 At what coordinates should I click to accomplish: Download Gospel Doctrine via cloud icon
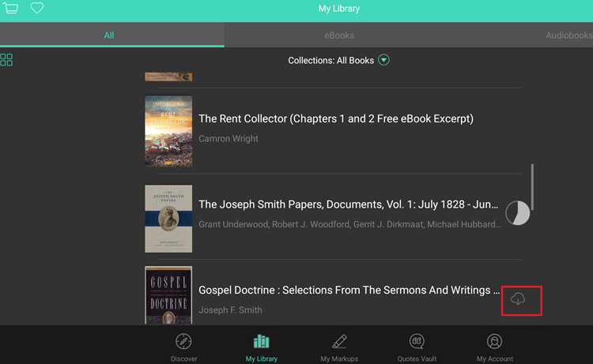click(518, 299)
